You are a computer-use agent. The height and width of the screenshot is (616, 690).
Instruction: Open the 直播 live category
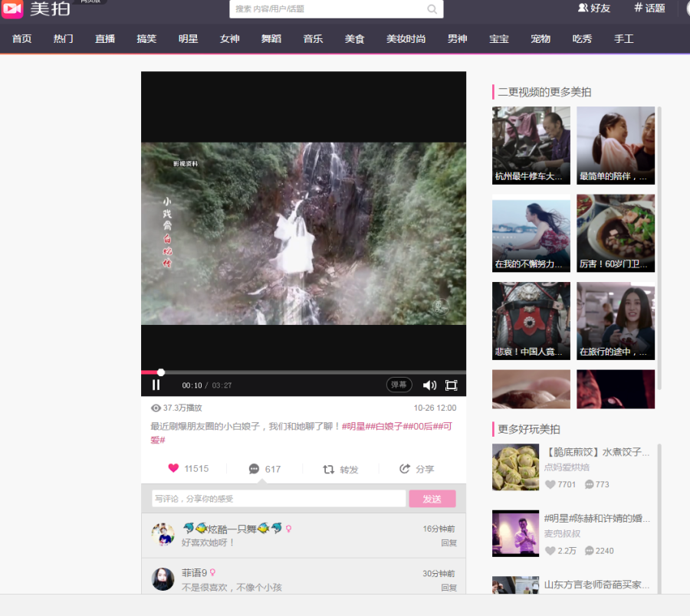(x=105, y=39)
